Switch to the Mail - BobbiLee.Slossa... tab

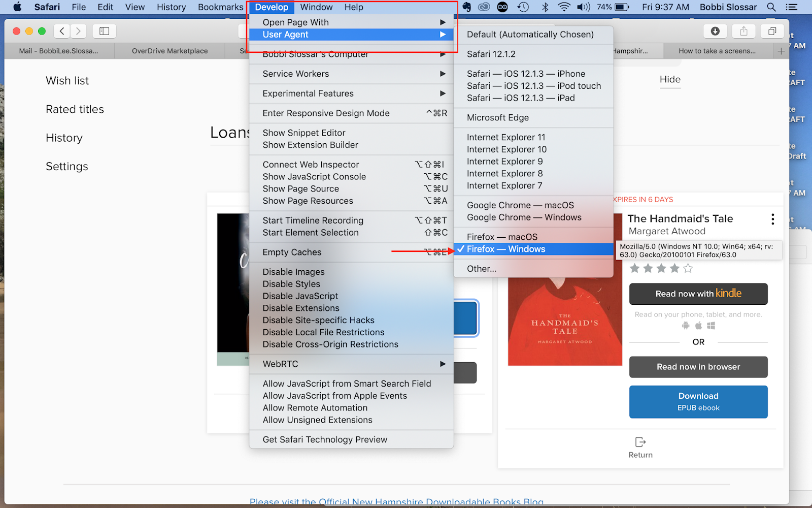[x=59, y=51]
